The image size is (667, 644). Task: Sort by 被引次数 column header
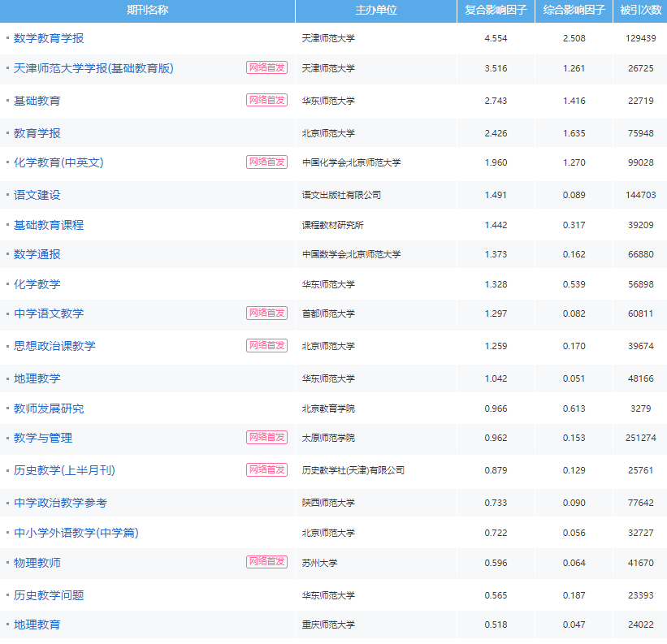pyautogui.click(x=640, y=11)
